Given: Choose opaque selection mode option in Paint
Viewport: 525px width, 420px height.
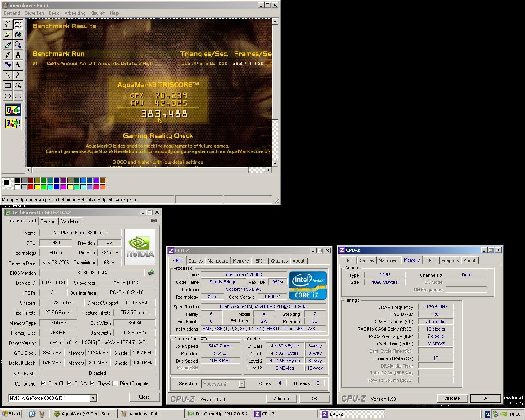Looking at the screenshot, I should tap(13, 110).
